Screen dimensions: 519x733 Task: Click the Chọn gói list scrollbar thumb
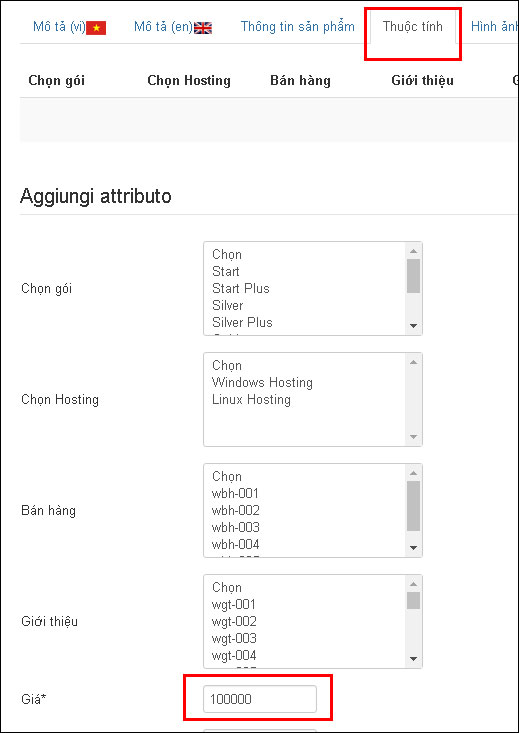[413, 276]
